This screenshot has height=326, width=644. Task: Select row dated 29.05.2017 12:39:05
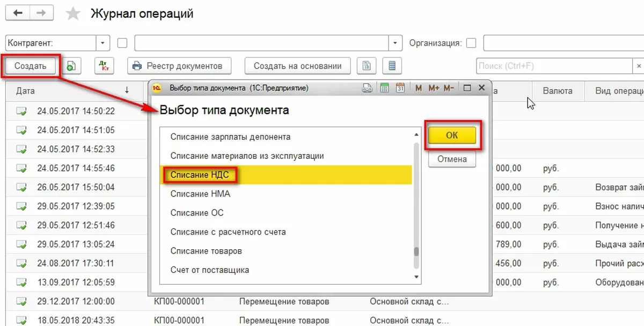75,206
